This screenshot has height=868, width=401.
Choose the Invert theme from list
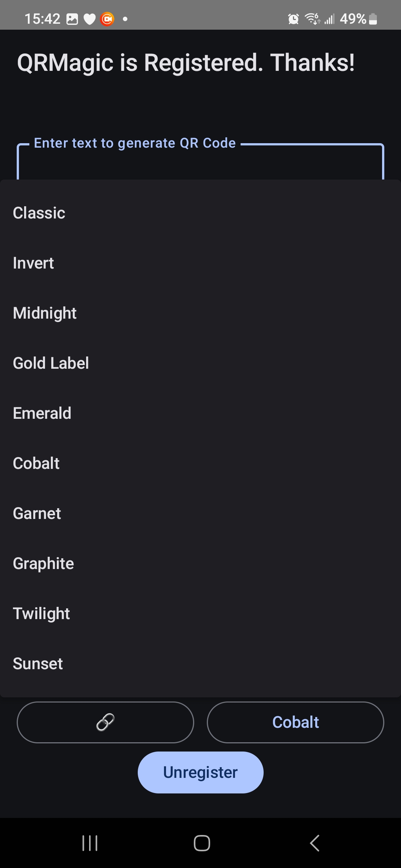200,263
